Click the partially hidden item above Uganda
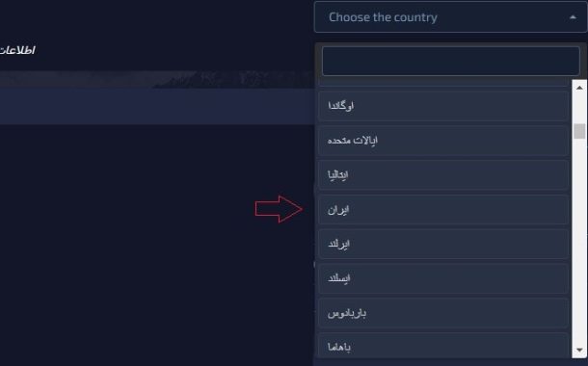Viewport: 588px width, 366px height. pyautogui.click(x=443, y=83)
